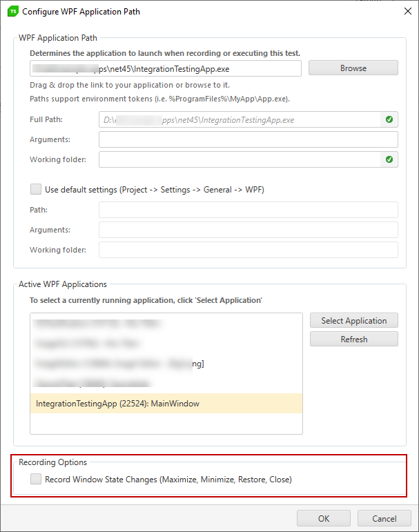Click the default settings Path field
This screenshot has height=532, width=419.
[249, 210]
